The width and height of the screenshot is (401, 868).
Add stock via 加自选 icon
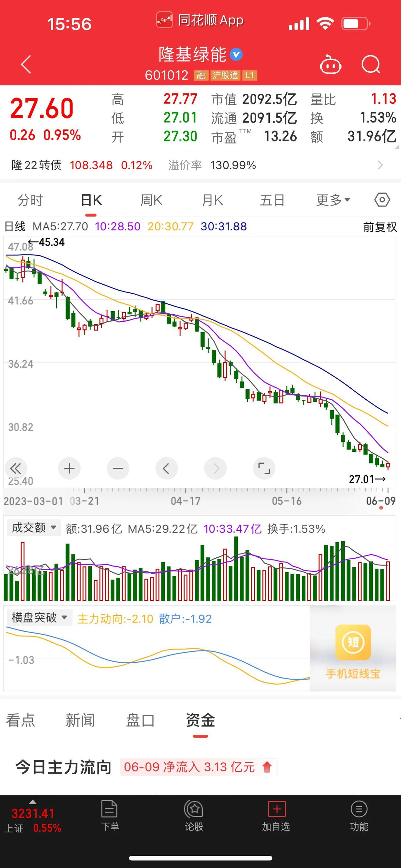point(276,815)
